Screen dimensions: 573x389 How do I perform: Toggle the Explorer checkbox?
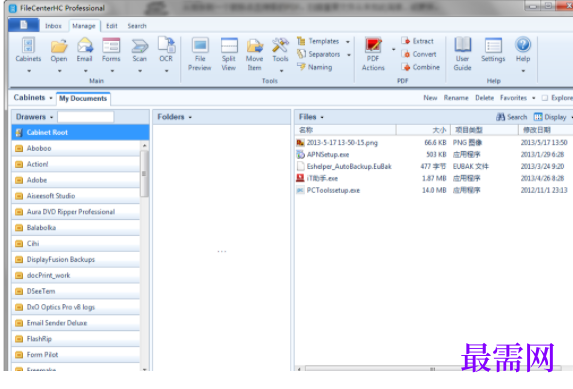545,98
